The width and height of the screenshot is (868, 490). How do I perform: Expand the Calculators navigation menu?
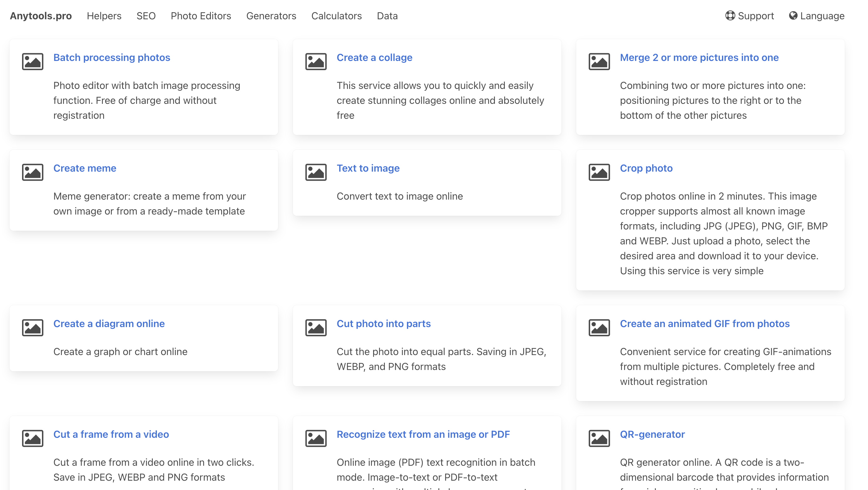(x=336, y=16)
